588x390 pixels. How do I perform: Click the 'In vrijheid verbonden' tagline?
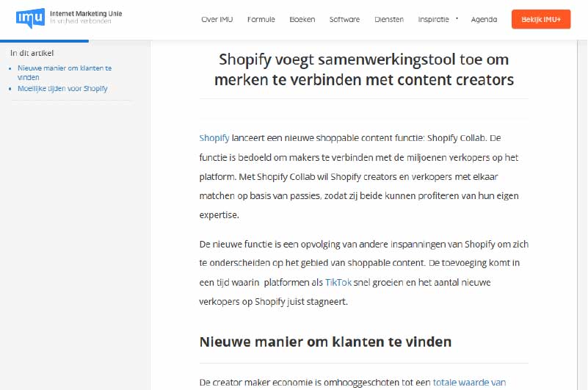tap(81, 21)
